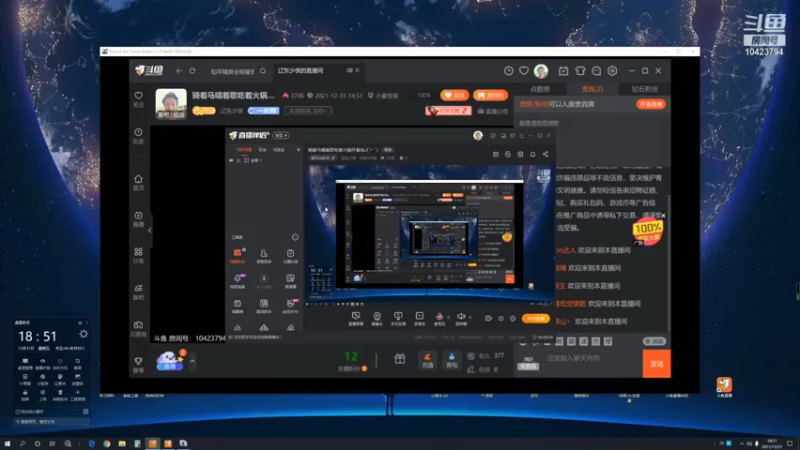Go to 首页 (Home) in Douyu sidebar
Viewport: 800px width, 450px height.
click(x=138, y=182)
